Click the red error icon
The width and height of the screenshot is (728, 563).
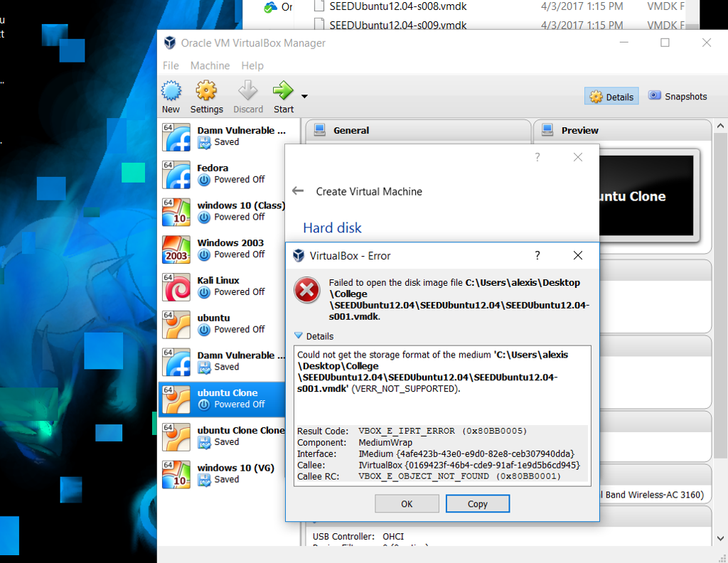[x=307, y=290]
